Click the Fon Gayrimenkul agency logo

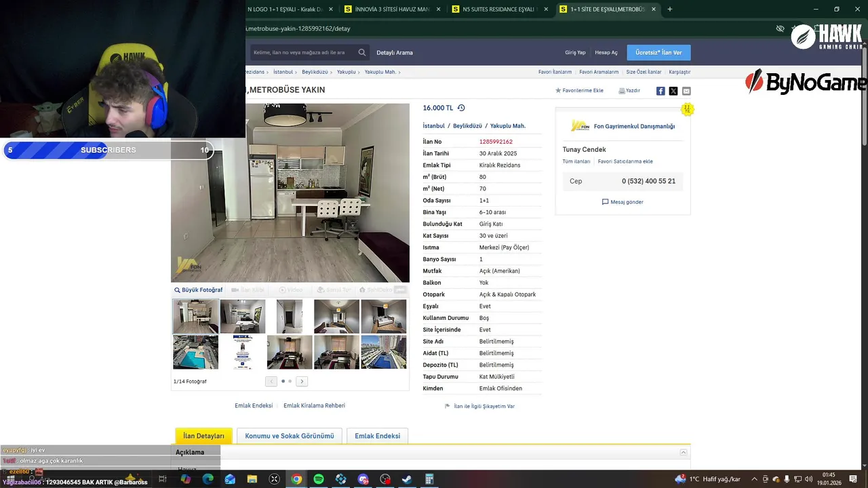pyautogui.click(x=580, y=126)
